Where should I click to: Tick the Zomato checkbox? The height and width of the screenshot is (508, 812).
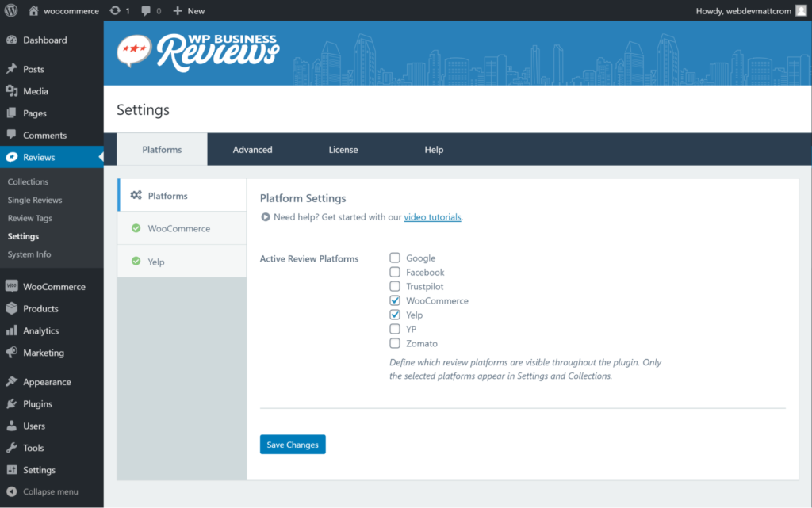(x=395, y=343)
